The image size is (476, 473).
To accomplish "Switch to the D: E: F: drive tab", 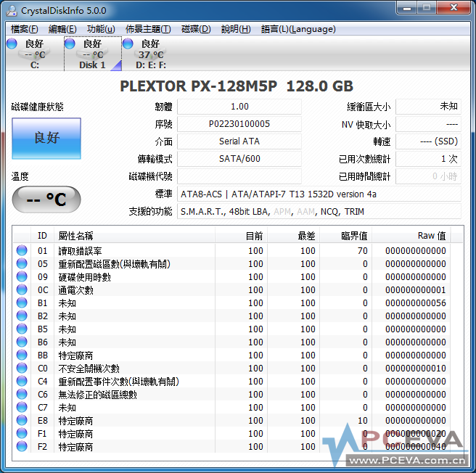I will (151, 54).
